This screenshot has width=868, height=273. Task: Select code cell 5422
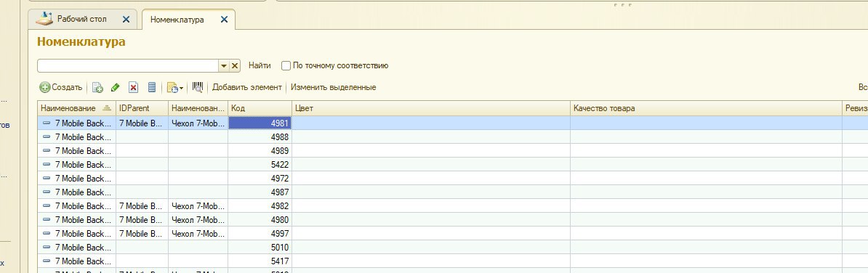pos(260,165)
